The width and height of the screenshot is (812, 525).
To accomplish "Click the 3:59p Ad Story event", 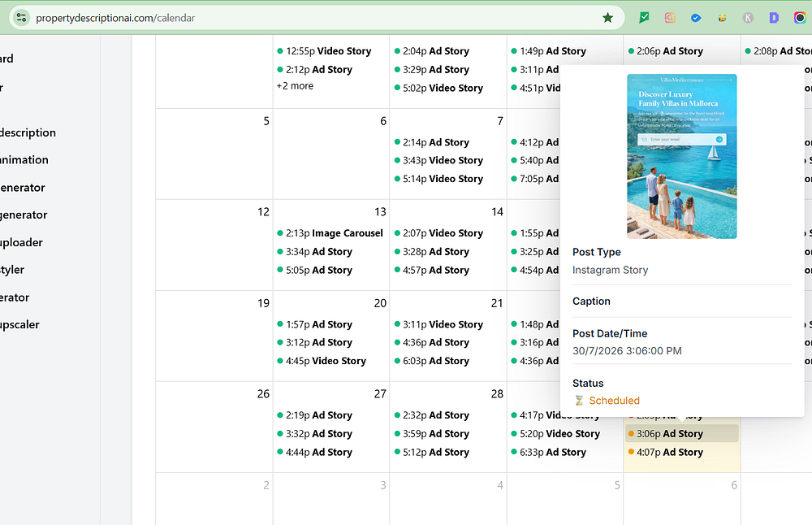I will click(432, 434).
